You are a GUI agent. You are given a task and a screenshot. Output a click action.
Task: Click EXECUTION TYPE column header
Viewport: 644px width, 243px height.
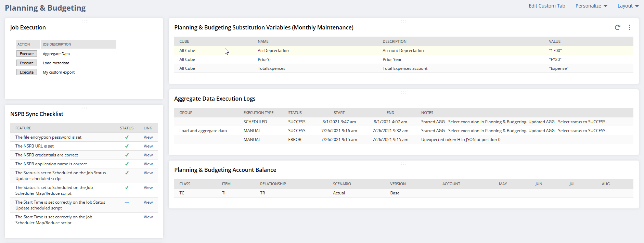click(x=258, y=113)
